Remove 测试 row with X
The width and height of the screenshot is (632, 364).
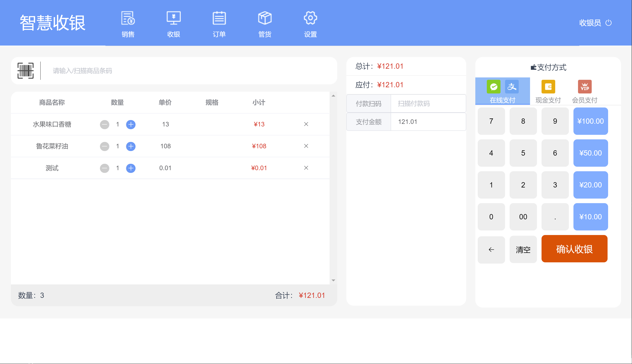point(306,168)
